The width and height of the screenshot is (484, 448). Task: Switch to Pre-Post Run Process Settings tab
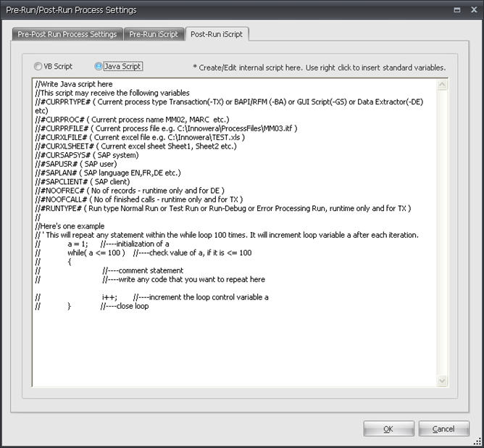pyautogui.click(x=67, y=34)
